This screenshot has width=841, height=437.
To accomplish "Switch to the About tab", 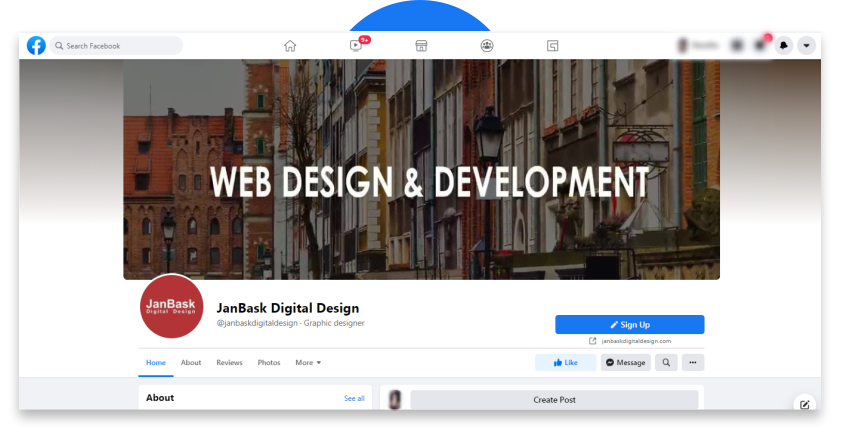I will pos(191,362).
